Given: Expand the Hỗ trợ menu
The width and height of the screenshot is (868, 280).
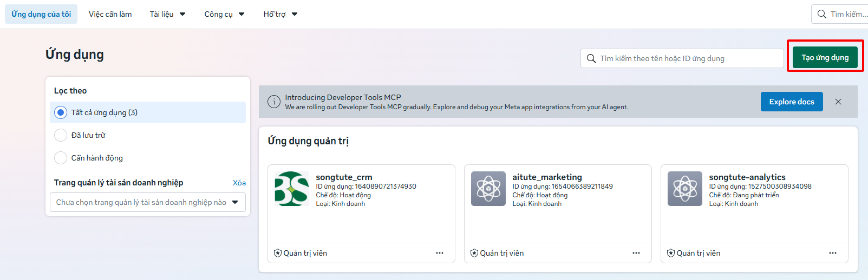Looking at the screenshot, I should [280, 14].
